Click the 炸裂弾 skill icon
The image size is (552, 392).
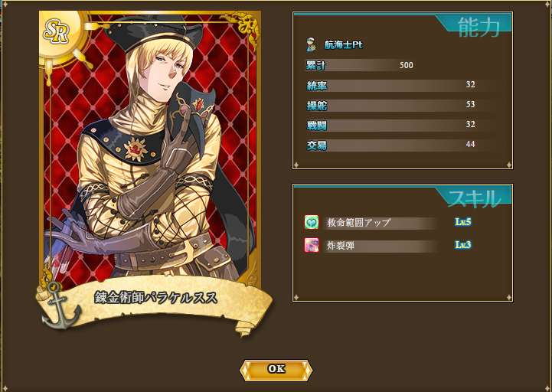pos(312,245)
